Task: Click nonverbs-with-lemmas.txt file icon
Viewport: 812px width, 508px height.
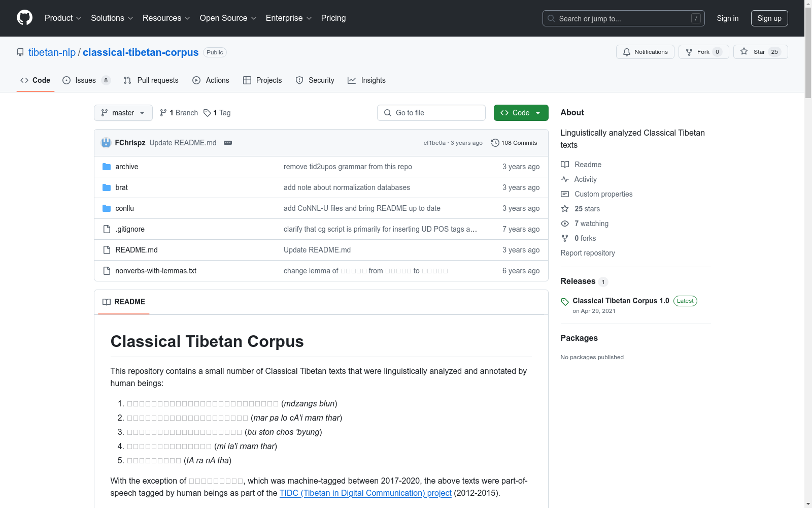Action: pyautogui.click(x=107, y=271)
